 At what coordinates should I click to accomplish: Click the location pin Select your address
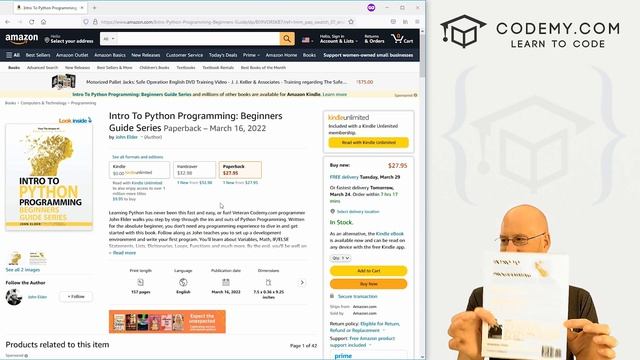click(69, 39)
